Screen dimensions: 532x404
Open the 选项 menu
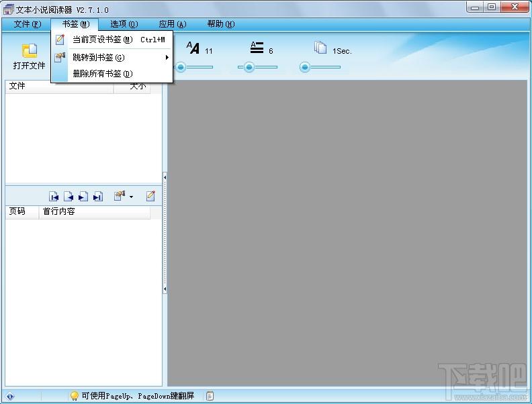click(124, 24)
